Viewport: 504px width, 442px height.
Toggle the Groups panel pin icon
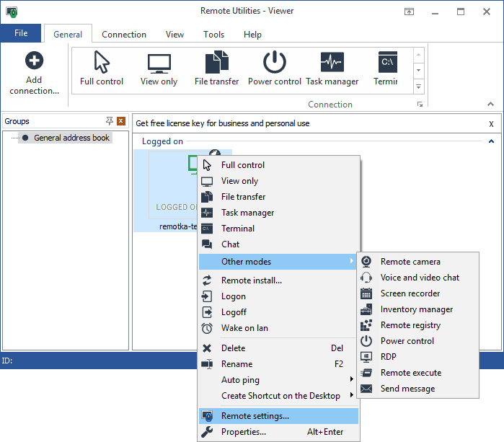tap(110, 121)
